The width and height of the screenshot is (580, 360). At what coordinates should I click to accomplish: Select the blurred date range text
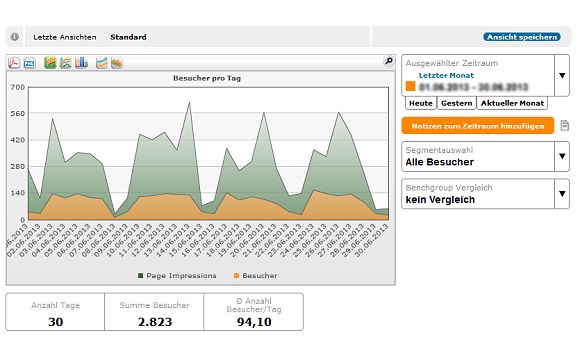click(473, 87)
